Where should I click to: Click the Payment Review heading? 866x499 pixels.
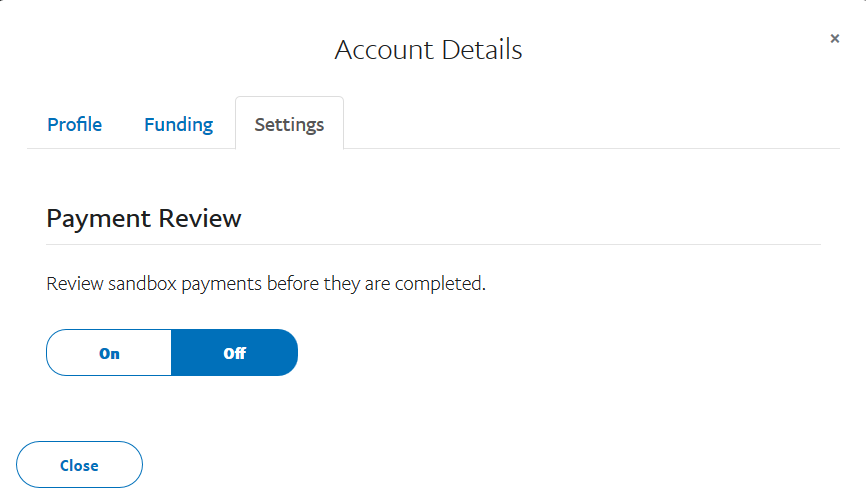pyautogui.click(x=144, y=218)
